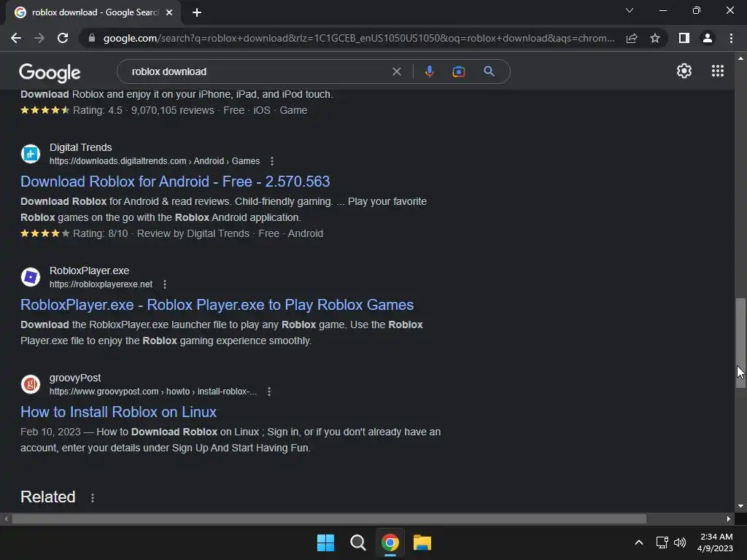Open more options for roblox playerexe.net result
The width and height of the screenshot is (747, 560).
coord(165,284)
